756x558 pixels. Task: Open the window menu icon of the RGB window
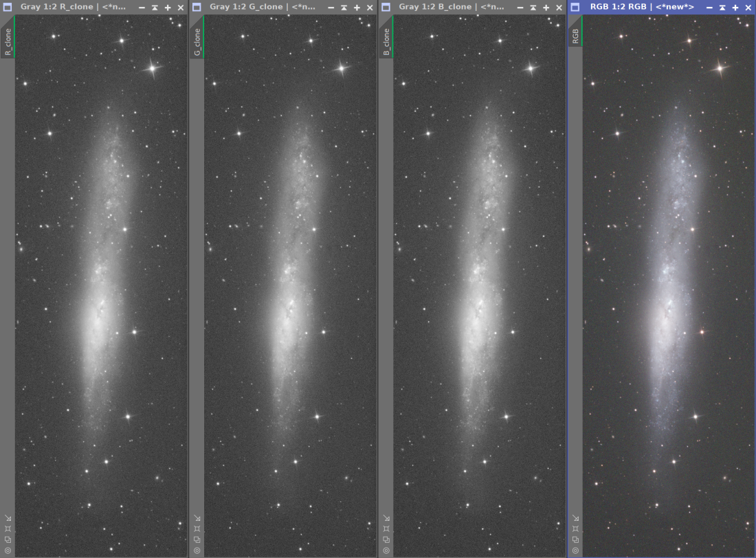(576, 7)
